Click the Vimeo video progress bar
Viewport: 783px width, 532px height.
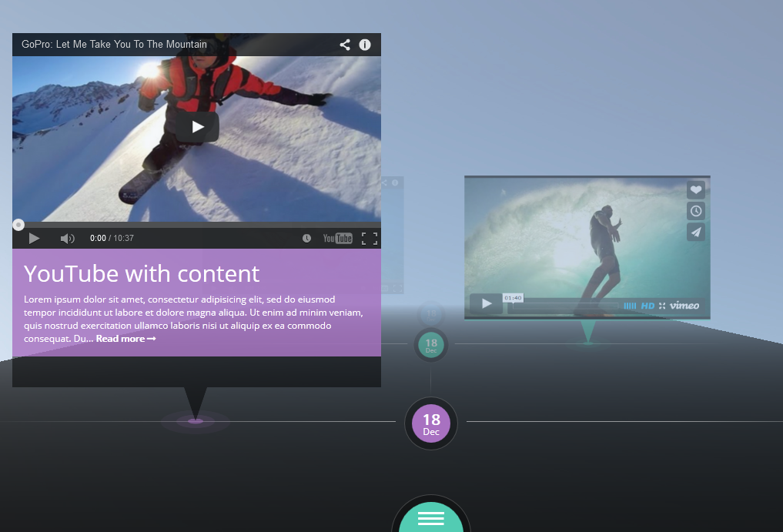[x=564, y=306]
